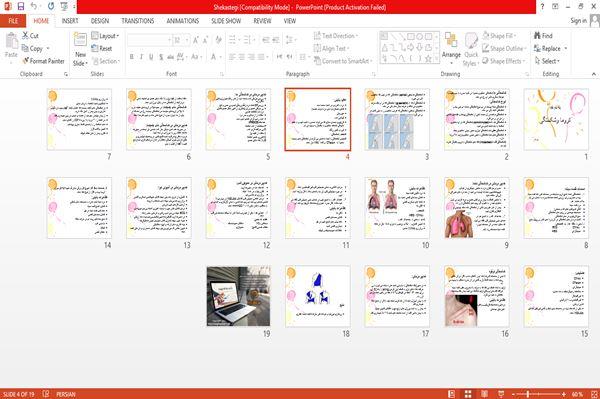600x399 pixels.
Task: Open the REVIEW tab
Action: (x=262, y=21)
